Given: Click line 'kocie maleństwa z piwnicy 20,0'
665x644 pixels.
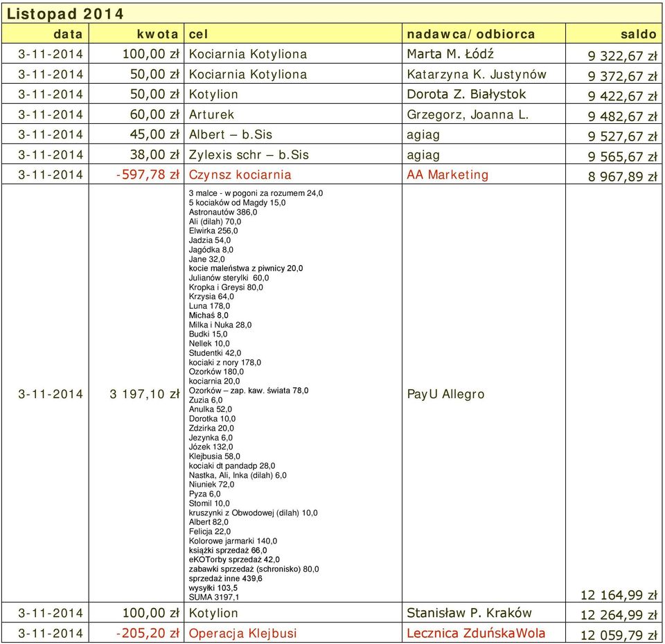Looking at the screenshot, I should pos(245,269).
